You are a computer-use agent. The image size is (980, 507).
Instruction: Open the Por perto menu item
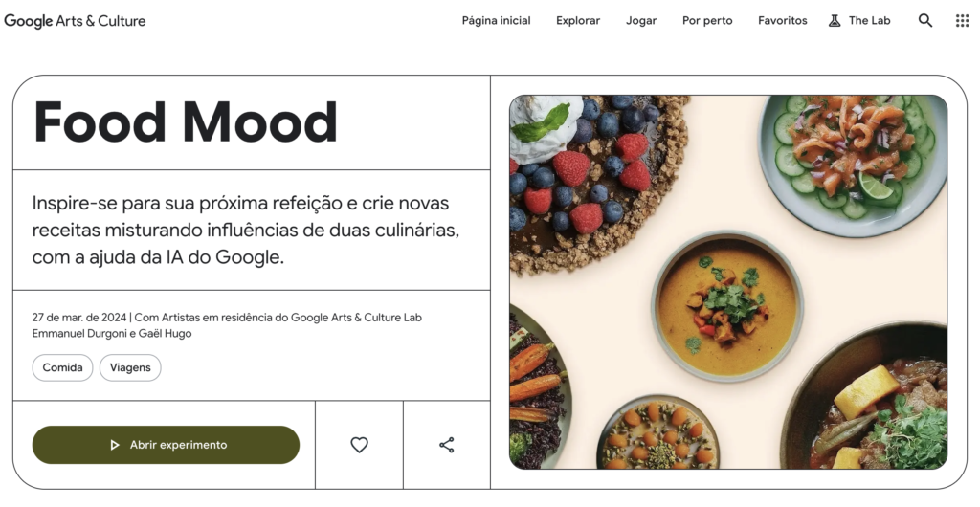click(x=707, y=21)
